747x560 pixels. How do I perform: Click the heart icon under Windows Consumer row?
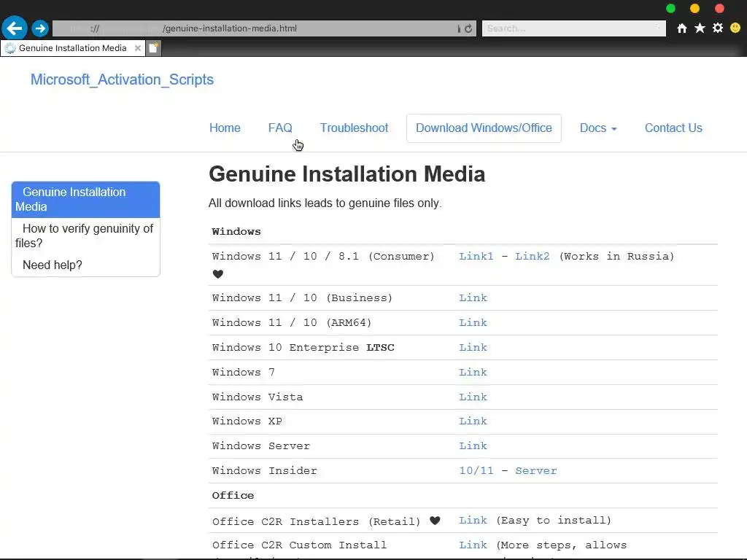click(x=217, y=274)
